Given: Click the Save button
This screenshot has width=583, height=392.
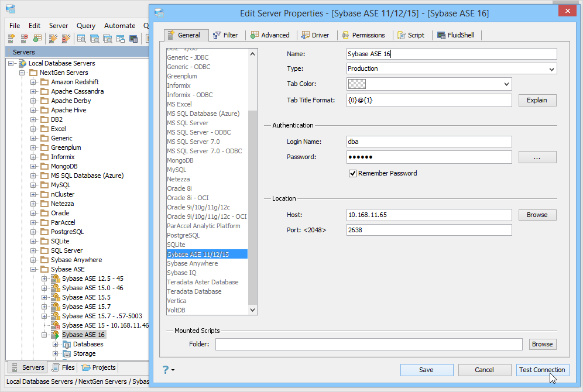Looking at the screenshot, I should [x=427, y=370].
